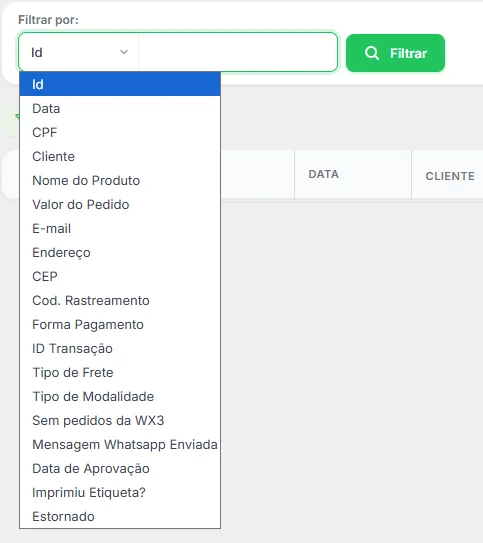
Task: Select the highlighted Id option
Action: coord(120,84)
